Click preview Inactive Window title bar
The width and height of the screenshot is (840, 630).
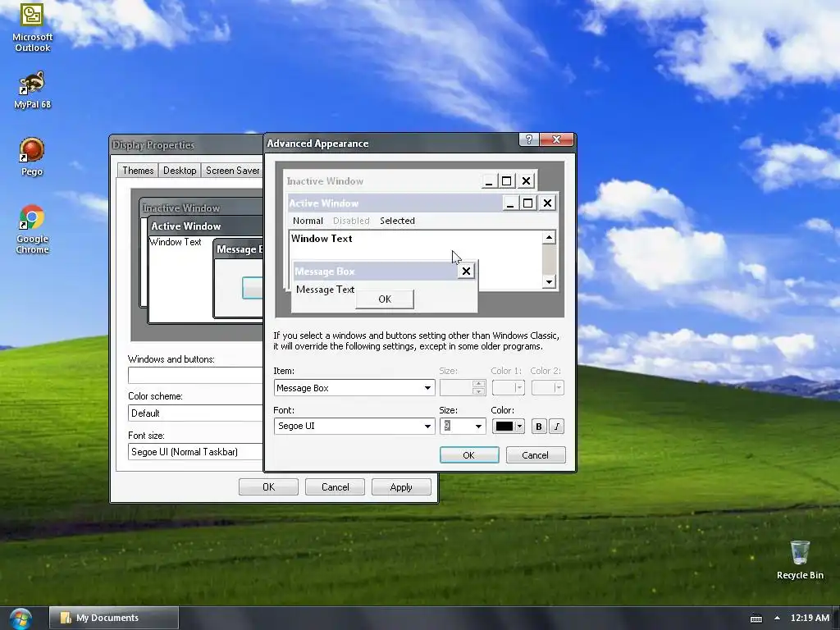[383, 181]
